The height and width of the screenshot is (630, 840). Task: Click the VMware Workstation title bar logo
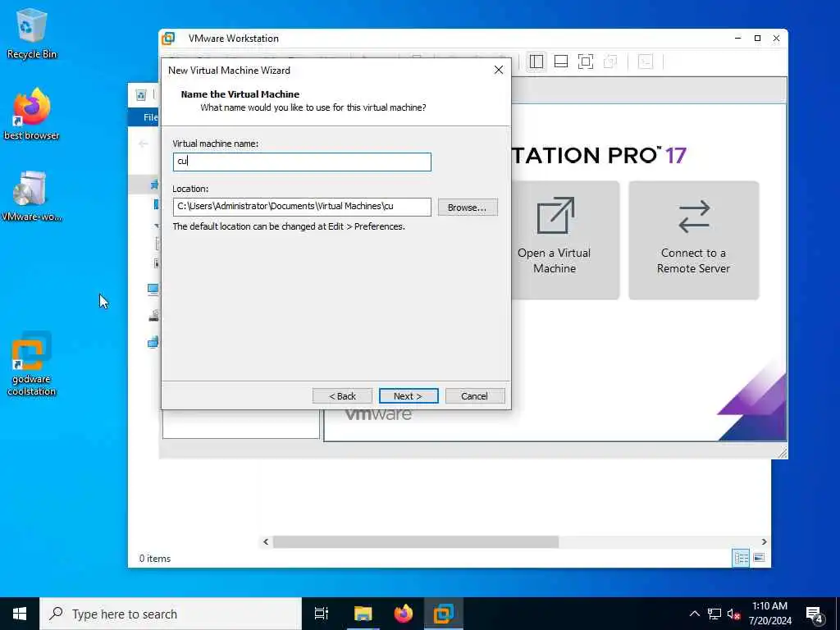[168, 38]
